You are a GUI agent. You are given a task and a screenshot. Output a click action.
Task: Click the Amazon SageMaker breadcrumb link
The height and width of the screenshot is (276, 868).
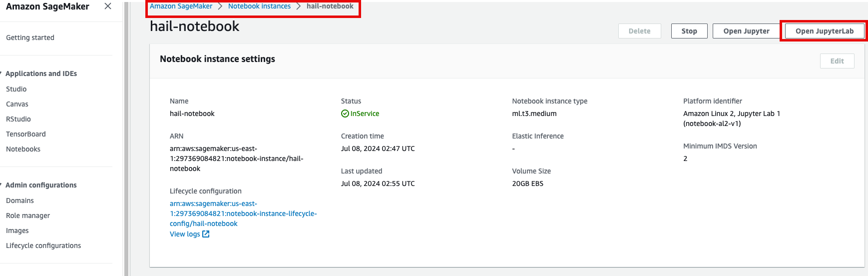click(x=181, y=6)
